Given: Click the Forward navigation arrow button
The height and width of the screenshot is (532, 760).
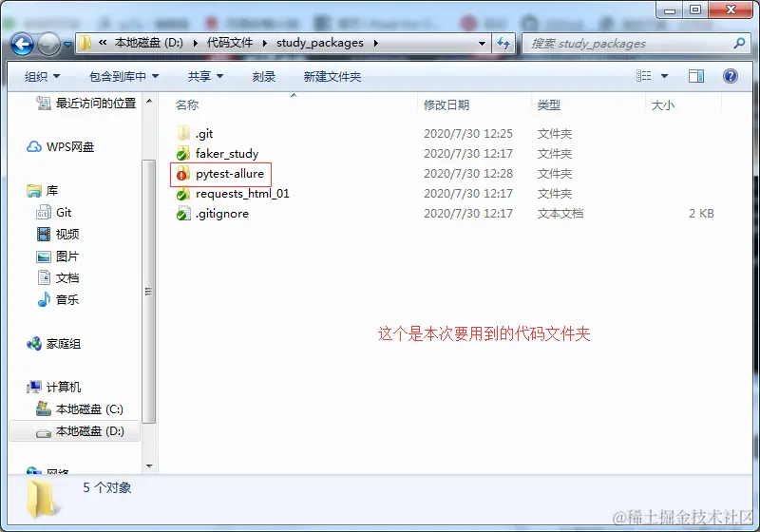Looking at the screenshot, I should (x=48, y=45).
